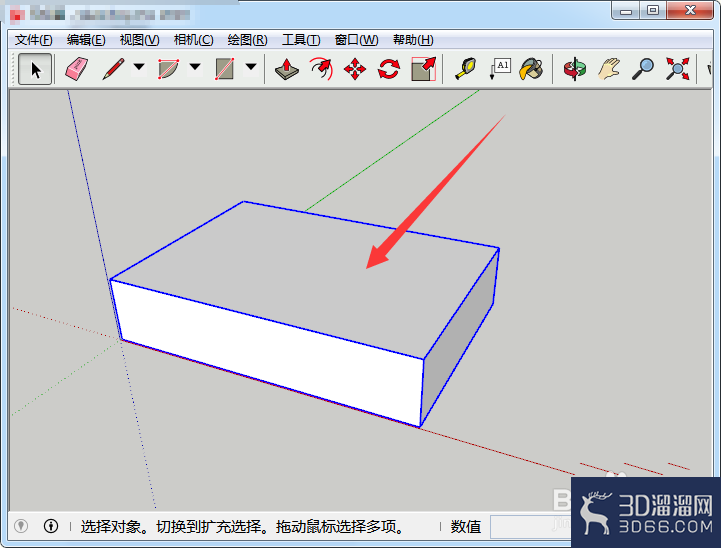The image size is (721, 548).
Task: Select the Text label A1 tool
Action: click(500, 69)
